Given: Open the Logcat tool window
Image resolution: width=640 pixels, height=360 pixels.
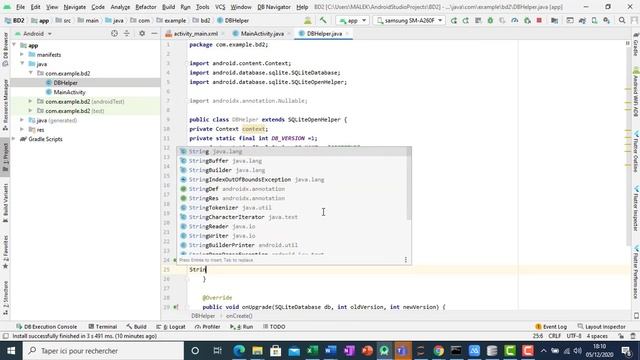Looking at the screenshot, I should click(171, 327).
